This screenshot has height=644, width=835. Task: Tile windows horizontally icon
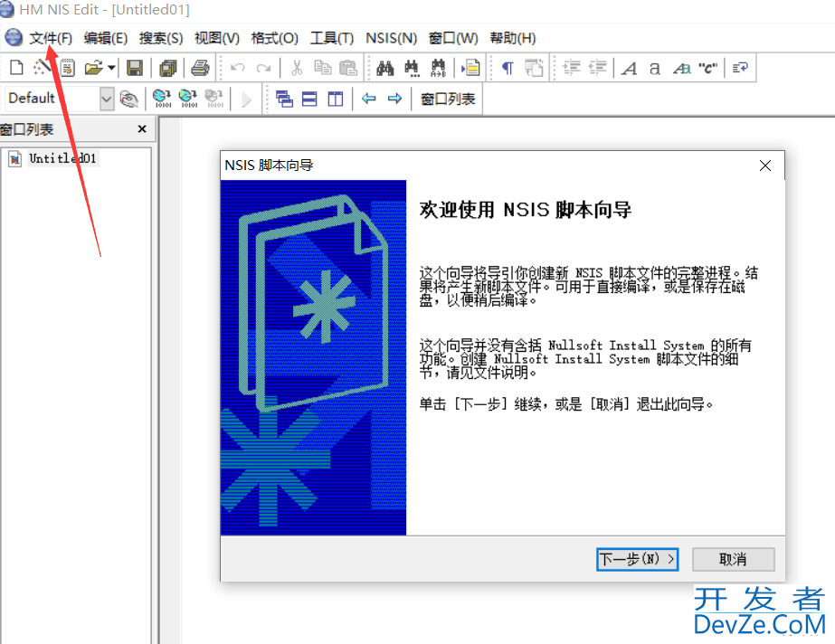309,99
